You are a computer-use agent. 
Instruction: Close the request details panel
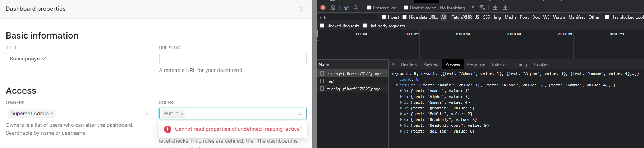[x=394, y=64]
